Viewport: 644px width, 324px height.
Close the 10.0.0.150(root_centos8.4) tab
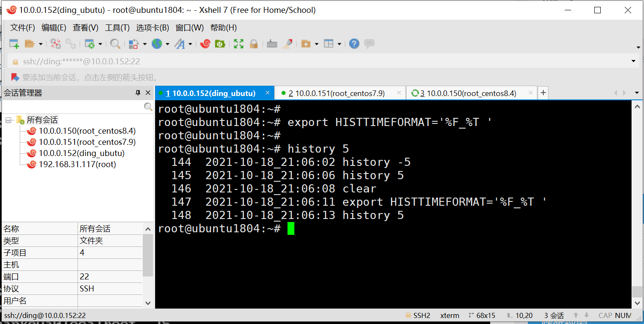[530, 93]
